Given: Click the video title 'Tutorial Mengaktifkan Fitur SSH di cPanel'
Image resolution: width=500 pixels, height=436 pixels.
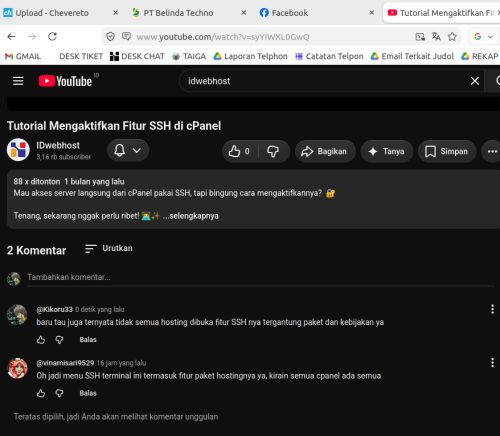Looking at the screenshot, I should [x=114, y=126].
